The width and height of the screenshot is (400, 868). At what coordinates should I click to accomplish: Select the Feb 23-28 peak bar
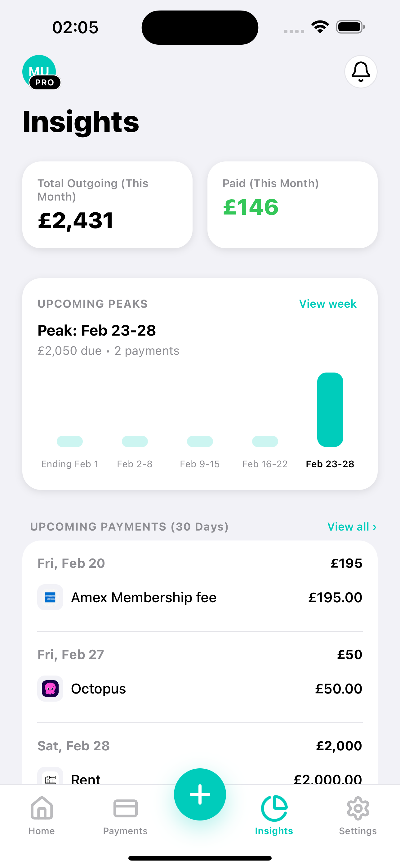click(x=330, y=410)
